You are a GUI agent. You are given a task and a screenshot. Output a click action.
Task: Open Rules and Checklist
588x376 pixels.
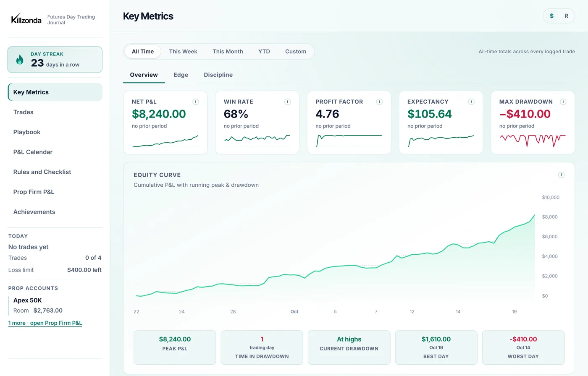click(x=55, y=172)
